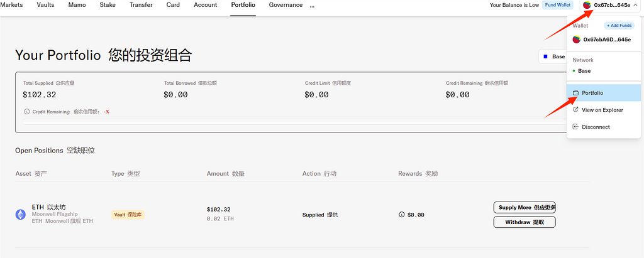The image size is (644, 258).
Task: Click the ETH asset logo icon
Action: pyautogui.click(x=21, y=214)
